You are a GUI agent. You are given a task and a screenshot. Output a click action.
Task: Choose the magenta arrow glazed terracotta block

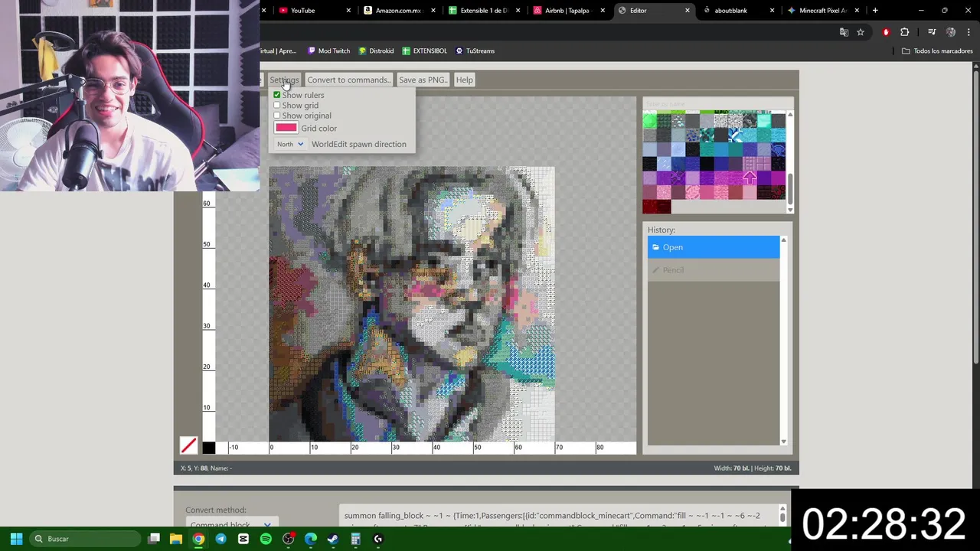pyautogui.click(x=750, y=178)
